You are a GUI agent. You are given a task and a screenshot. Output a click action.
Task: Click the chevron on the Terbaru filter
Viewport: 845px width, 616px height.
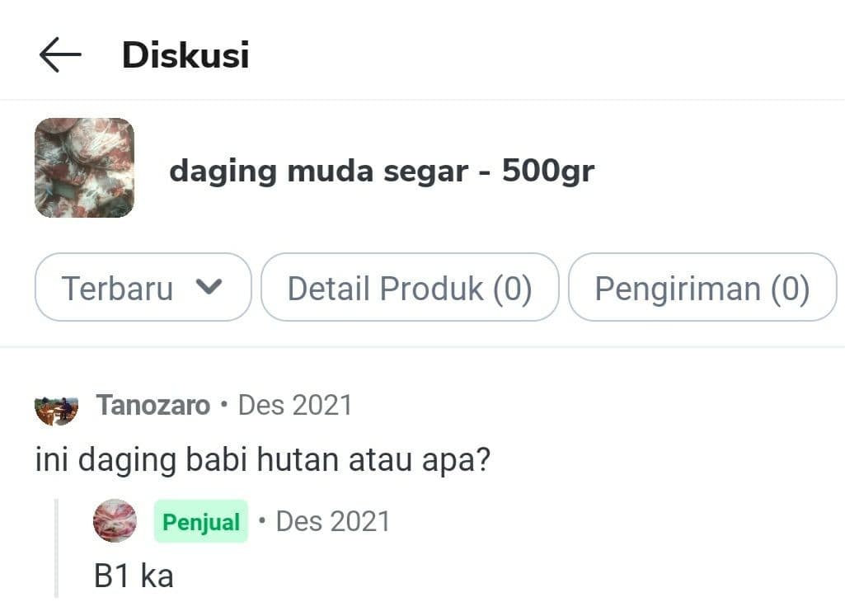coord(210,288)
